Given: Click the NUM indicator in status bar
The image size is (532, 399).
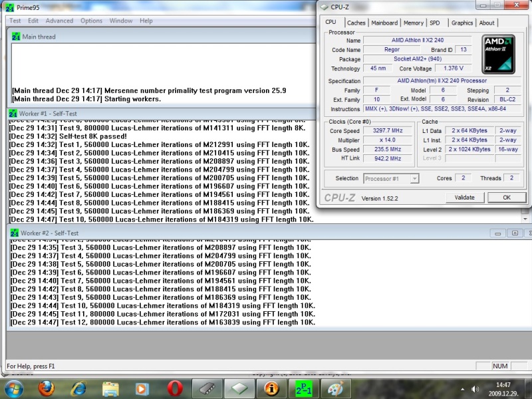Looking at the screenshot, I should pos(500,366).
